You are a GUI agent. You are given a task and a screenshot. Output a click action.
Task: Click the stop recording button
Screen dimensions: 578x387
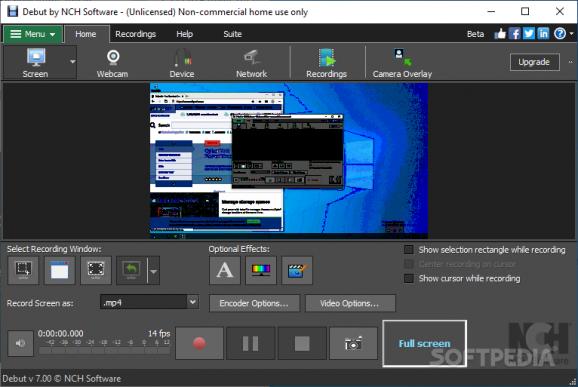pos(302,343)
